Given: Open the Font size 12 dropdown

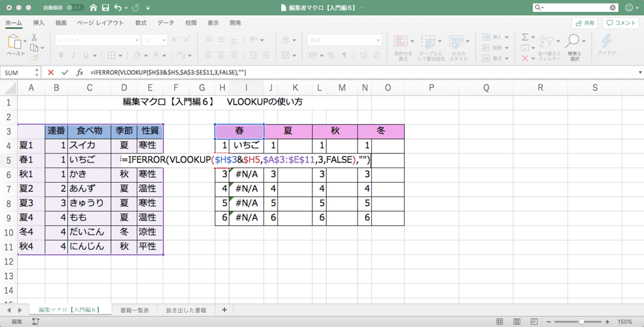Looking at the screenshot, I should (x=163, y=40).
